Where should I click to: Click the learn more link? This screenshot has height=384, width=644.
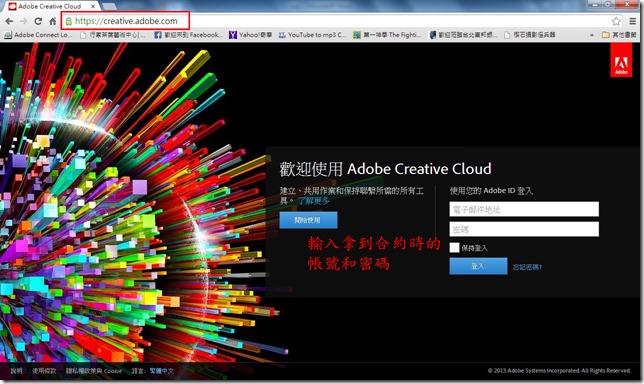pyautogui.click(x=314, y=201)
